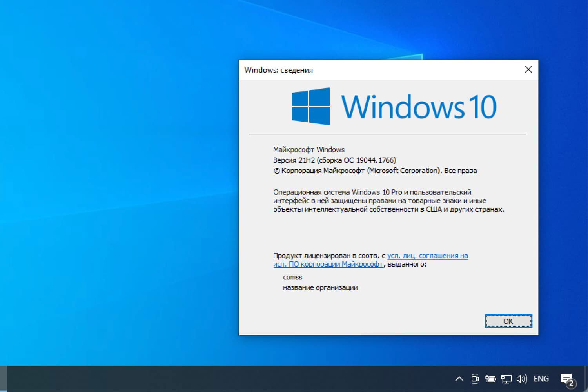This screenshot has height=392, width=588.
Task: Click the notification counter badge showing 2
Action: point(572,383)
